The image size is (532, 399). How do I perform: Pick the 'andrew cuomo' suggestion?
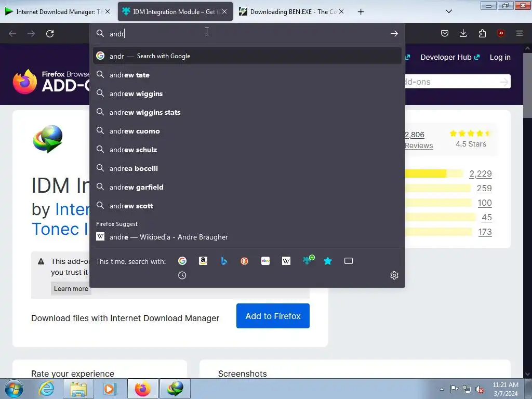pyautogui.click(x=247, y=130)
